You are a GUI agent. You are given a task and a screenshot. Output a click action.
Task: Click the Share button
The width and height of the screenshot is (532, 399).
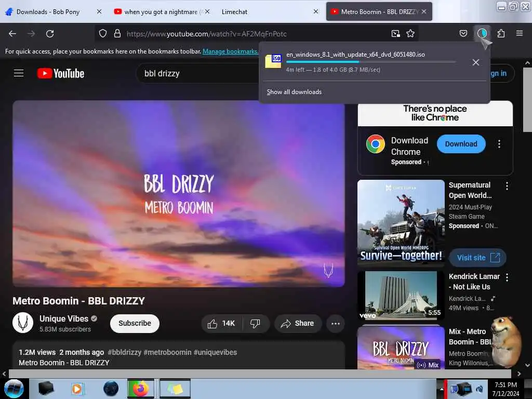298,324
